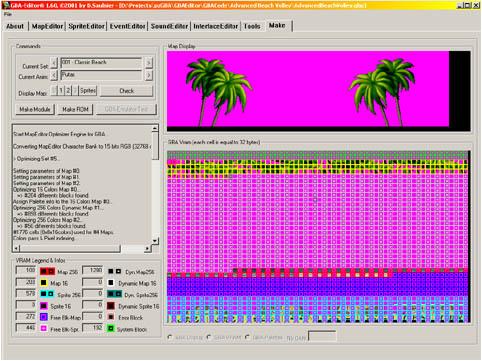The image size is (482, 361).
Task: Select the third radio button under VRAM grid
Action: 247,337
